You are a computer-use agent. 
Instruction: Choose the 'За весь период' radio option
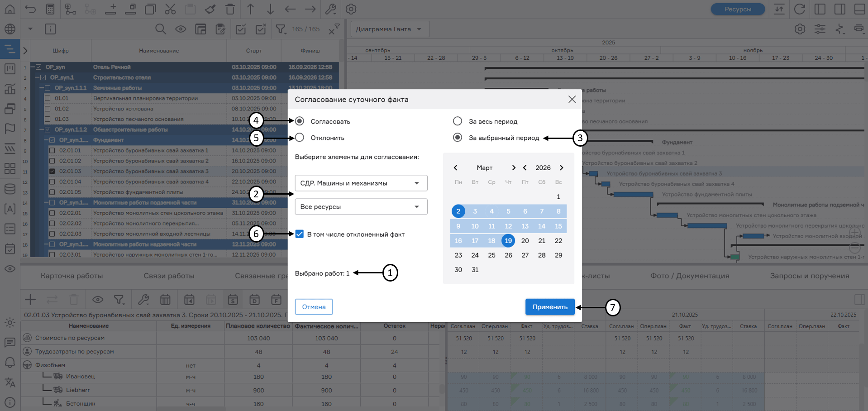[458, 121]
